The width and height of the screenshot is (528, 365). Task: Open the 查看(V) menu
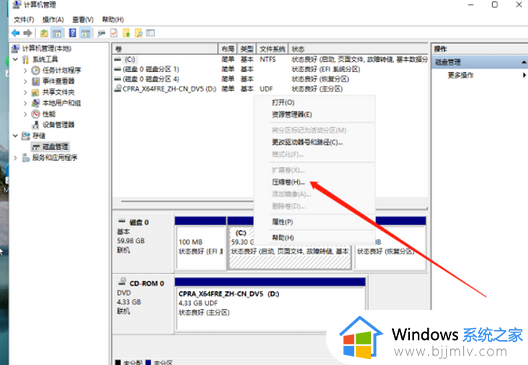(83, 20)
